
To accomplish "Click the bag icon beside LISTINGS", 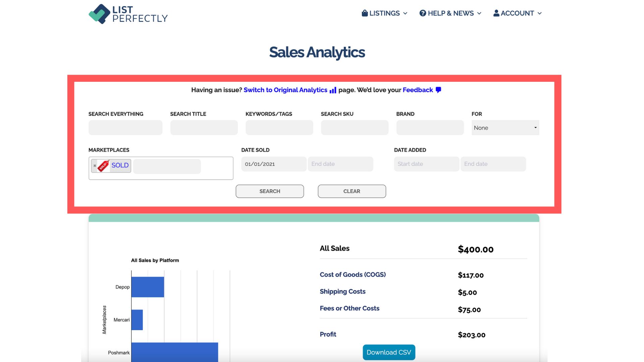I will (364, 13).
